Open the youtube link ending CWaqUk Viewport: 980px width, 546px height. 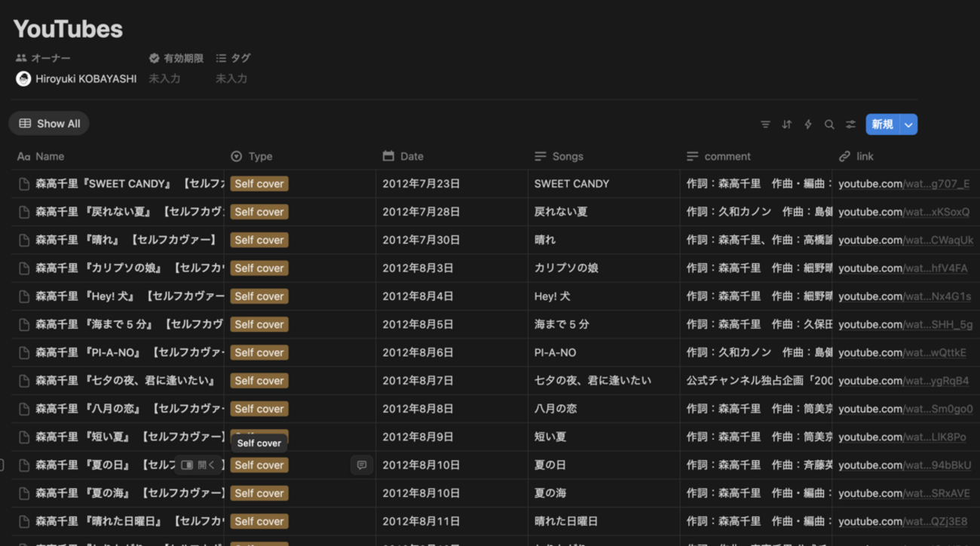pos(905,240)
